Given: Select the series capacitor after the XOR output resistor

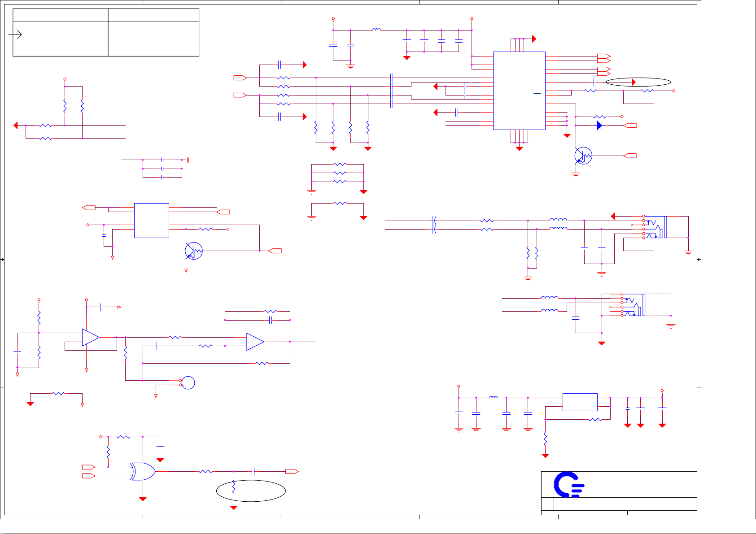Looking at the screenshot, I should pyautogui.click(x=253, y=471).
